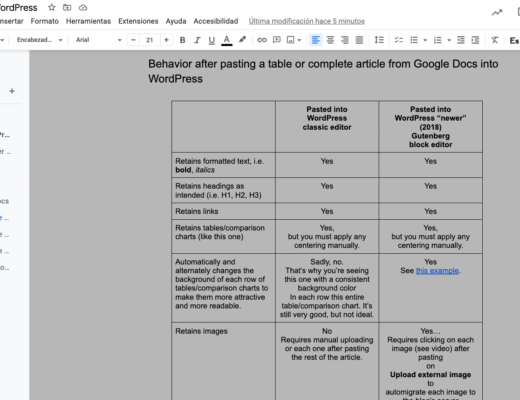
Task: Open the Formato menu
Action: click(45, 21)
